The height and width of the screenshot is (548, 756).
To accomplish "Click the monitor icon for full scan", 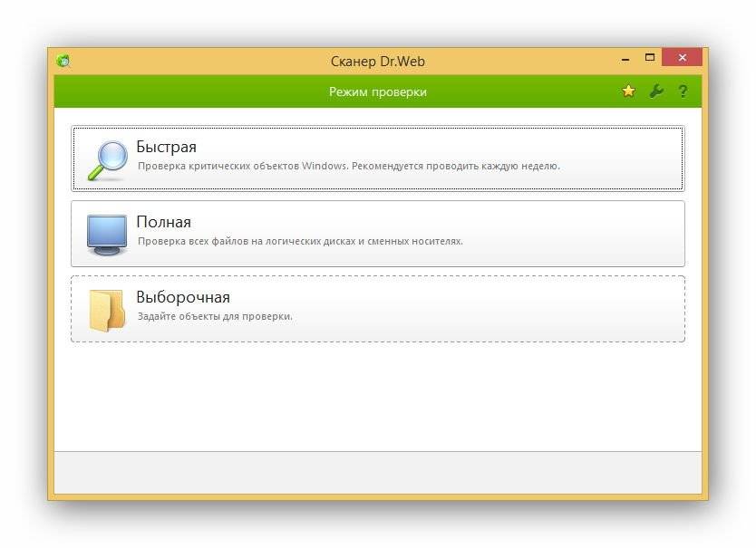I will click(x=107, y=235).
